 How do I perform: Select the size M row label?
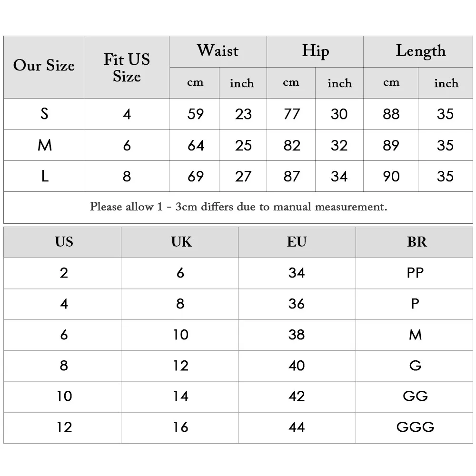click(x=44, y=145)
